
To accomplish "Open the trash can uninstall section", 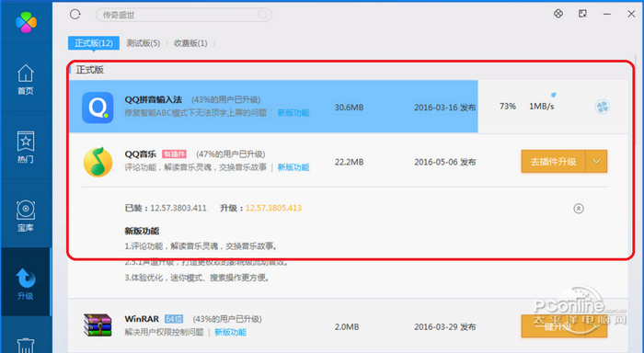I will [x=26, y=345].
